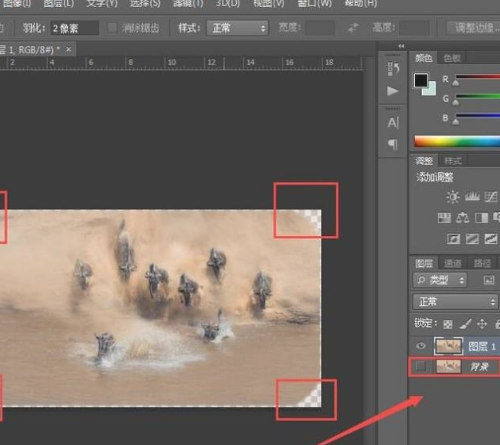Open the Actions panel play icon
Image resolution: width=500 pixels, height=445 pixels.
[x=393, y=91]
